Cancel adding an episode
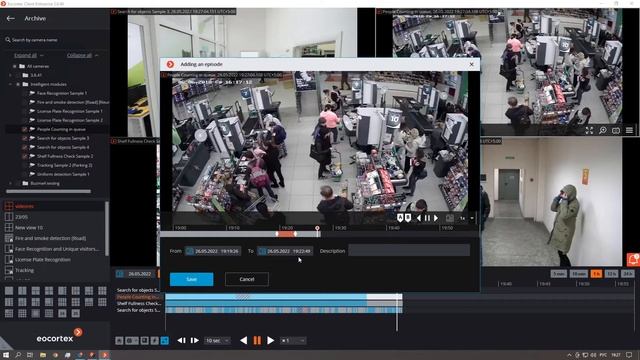Screen dimensions: 640x360 pyautogui.click(x=247, y=279)
